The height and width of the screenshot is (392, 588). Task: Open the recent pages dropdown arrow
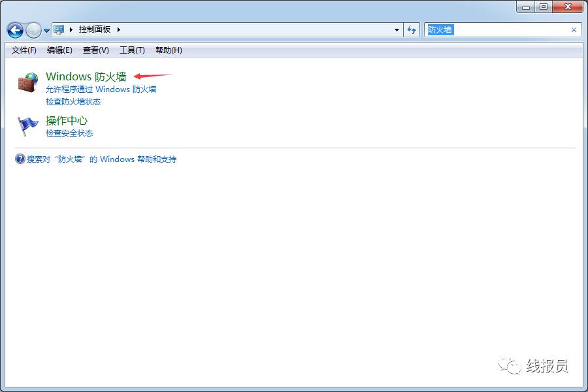(x=46, y=31)
